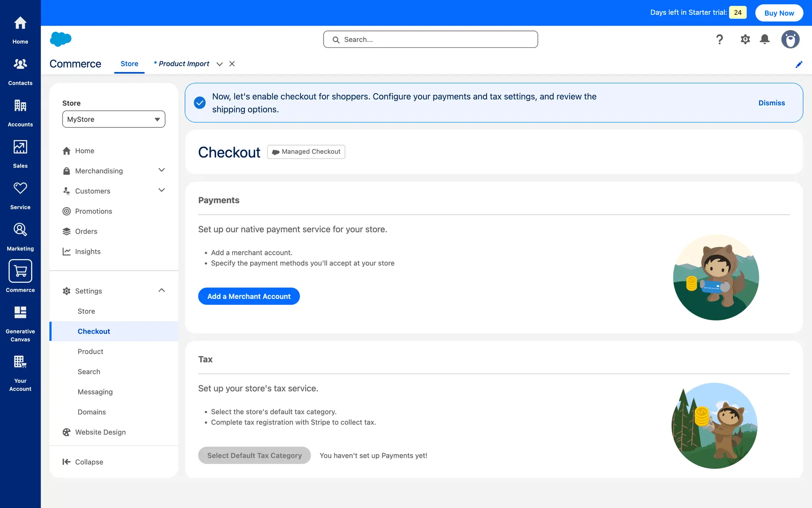Dismiss the checkout notification banner
Viewport: 812px width, 508px height.
[771, 103]
